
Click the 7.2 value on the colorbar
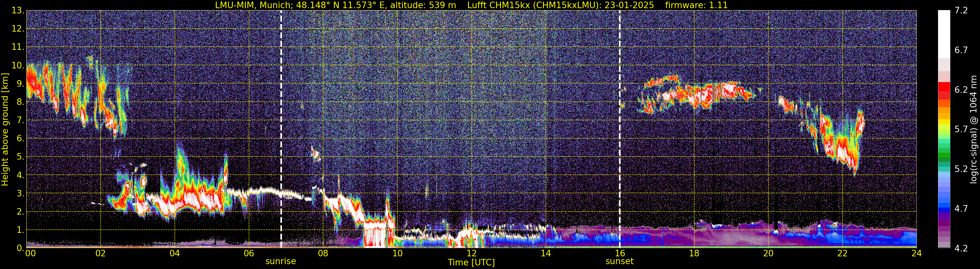[961, 11]
